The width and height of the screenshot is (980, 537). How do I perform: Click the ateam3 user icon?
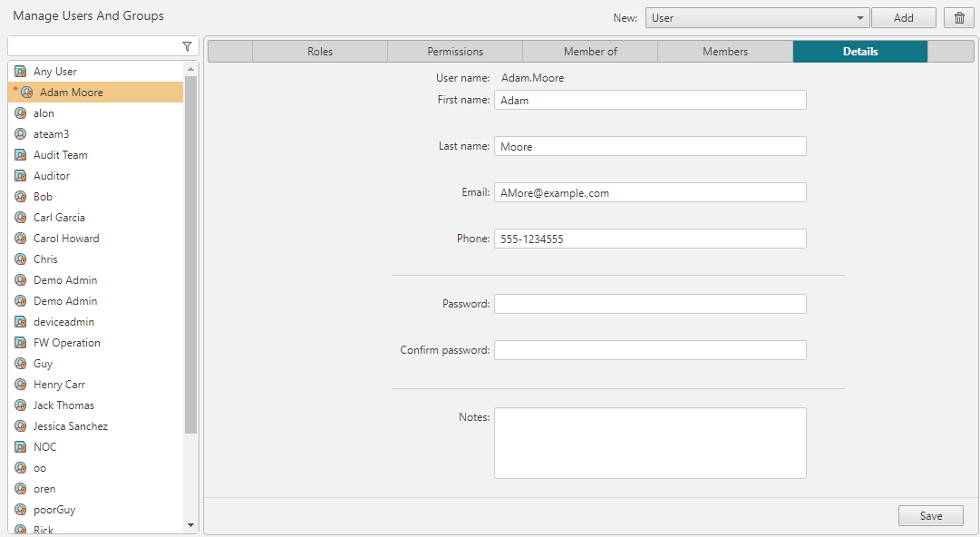[21, 134]
